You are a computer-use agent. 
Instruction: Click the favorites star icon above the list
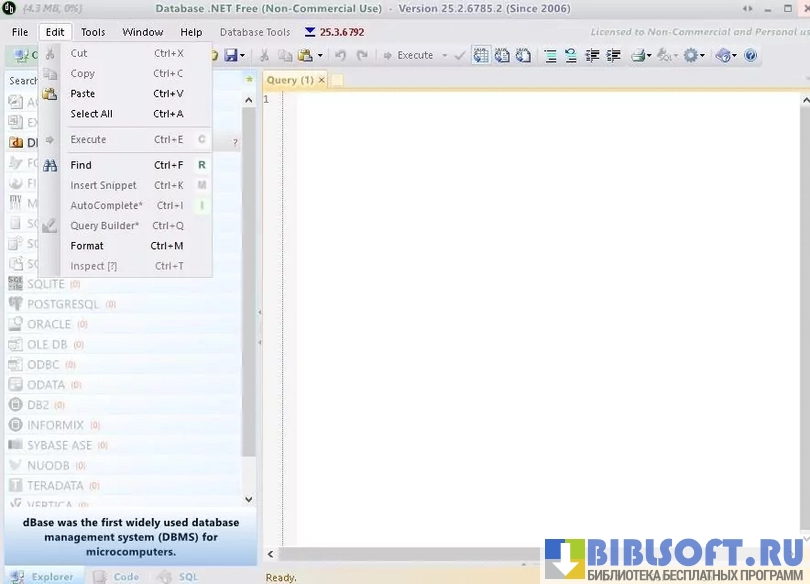pyautogui.click(x=248, y=80)
